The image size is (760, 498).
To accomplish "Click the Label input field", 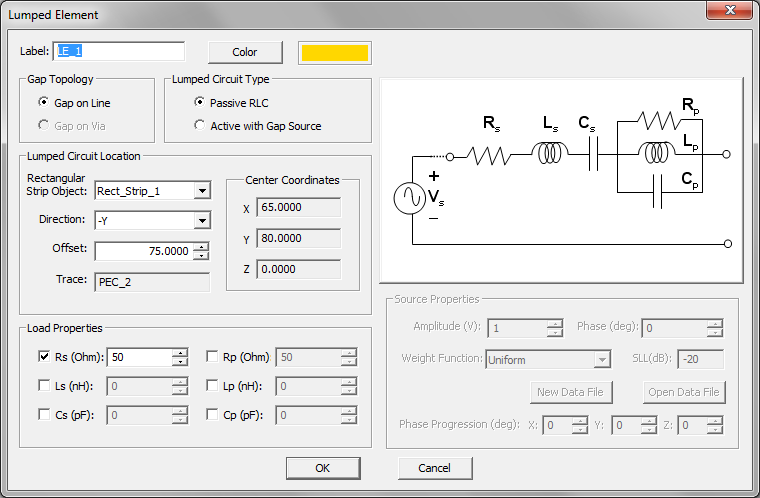I will (x=119, y=51).
